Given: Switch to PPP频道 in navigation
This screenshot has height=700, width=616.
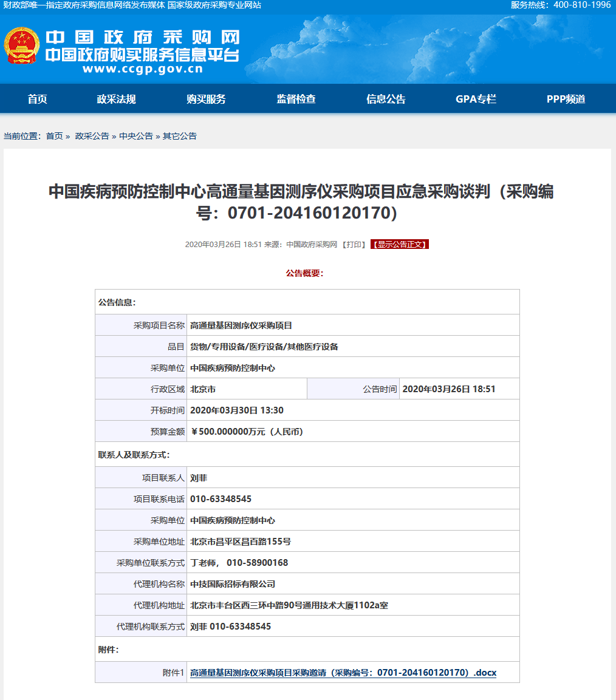Looking at the screenshot, I should pyautogui.click(x=566, y=99).
